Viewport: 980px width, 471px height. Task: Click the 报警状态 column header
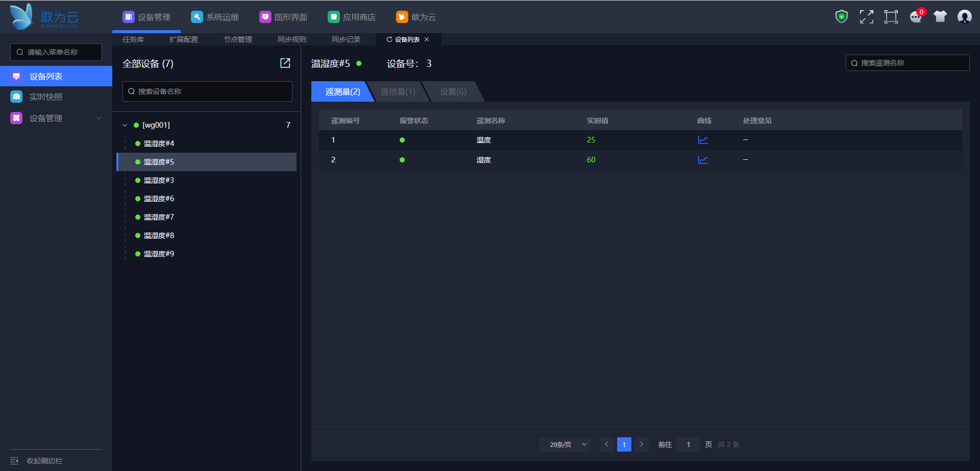coord(414,121)
